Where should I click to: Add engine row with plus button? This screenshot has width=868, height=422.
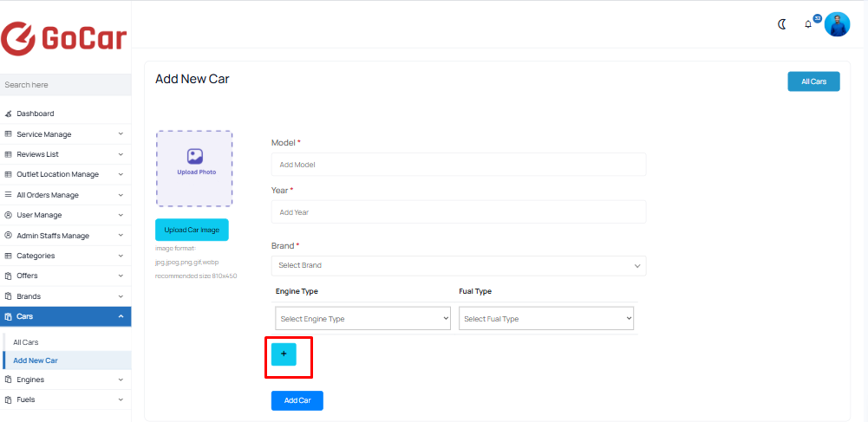click(x=284, y=354)
